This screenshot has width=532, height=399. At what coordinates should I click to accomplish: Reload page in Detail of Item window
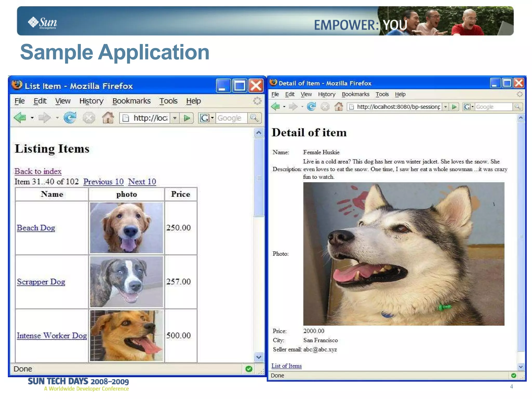pos(311,107)
